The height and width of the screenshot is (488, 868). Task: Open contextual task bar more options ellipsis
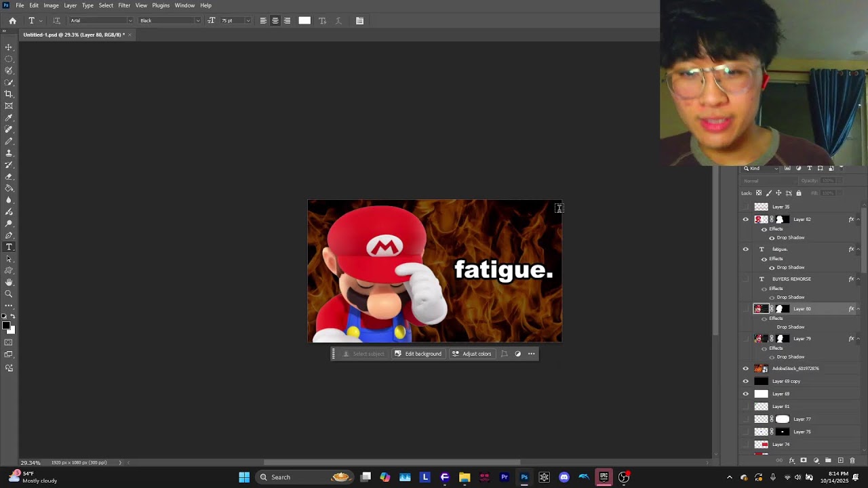531,354
